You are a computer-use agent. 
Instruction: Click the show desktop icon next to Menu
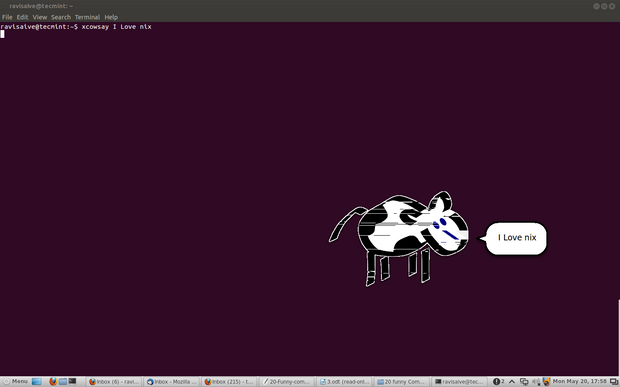tap(37, 381)
